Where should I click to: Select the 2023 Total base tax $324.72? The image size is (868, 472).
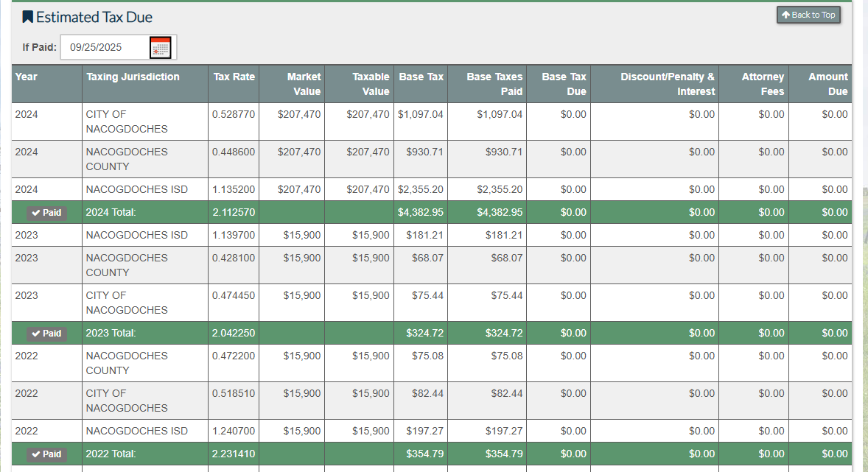[x=424, y=334]
